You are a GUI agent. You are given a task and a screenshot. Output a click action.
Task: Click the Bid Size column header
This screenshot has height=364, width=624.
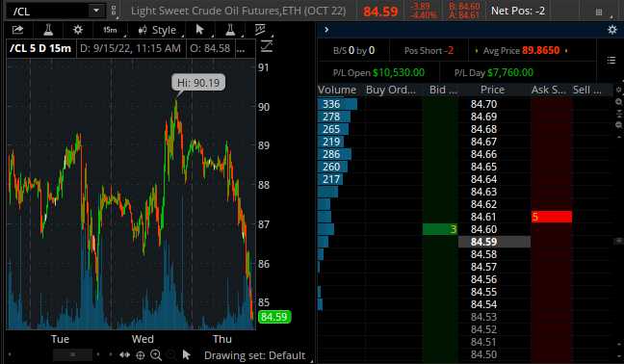tap(443, 90)
